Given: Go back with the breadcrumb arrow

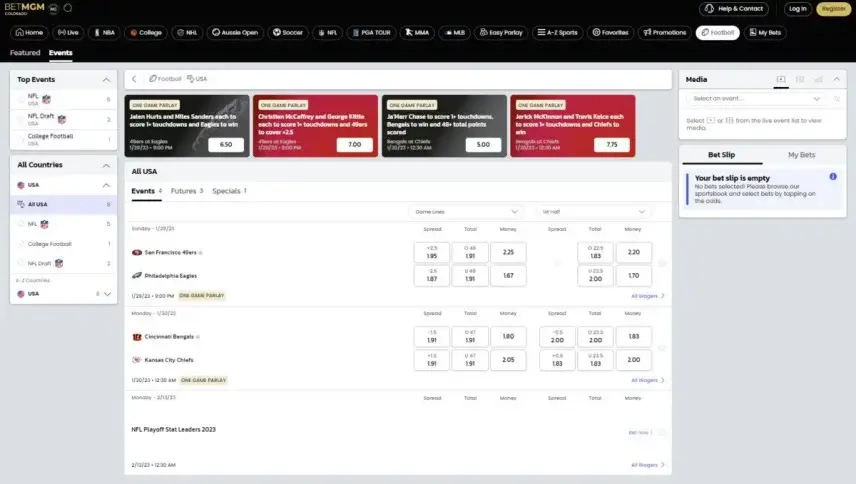Looking at the screenshot, I should [134, 79].
